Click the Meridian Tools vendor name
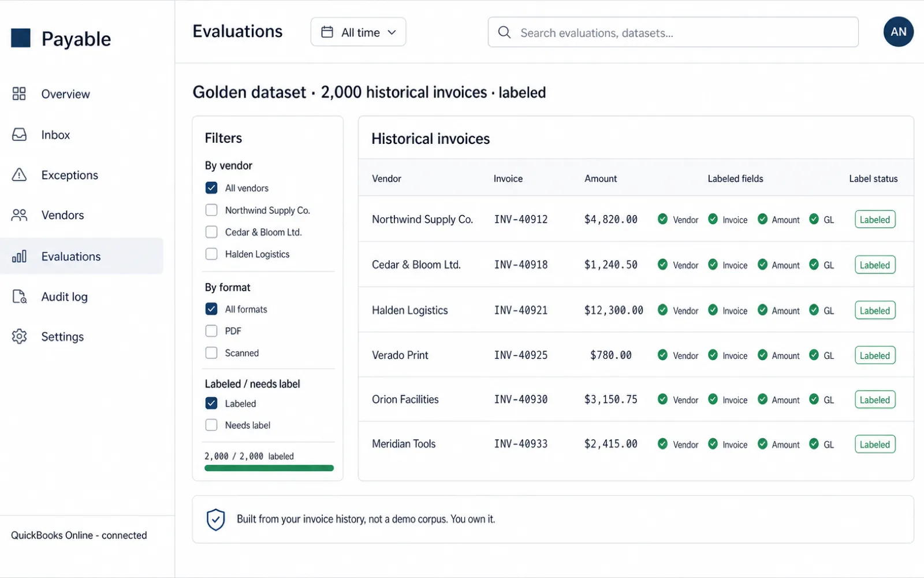This screenshot has width=924, height=578. pyautogui.click(x=404, y=444)
